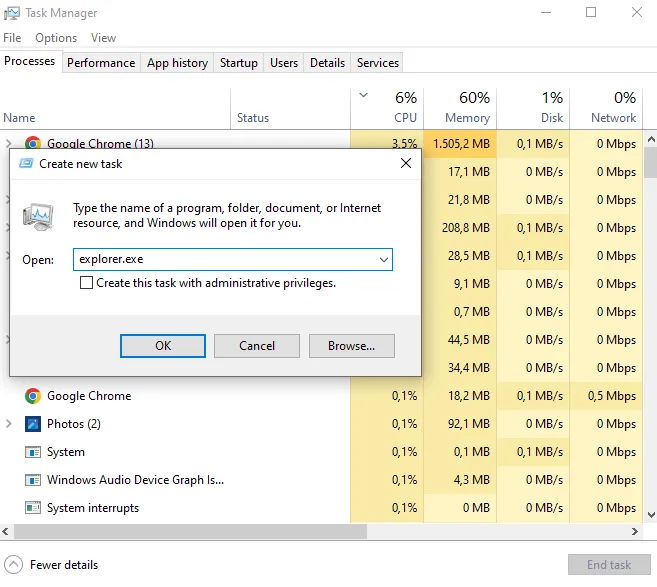Click the Task Manager title bar icon
This screenshot has height=587, width=657.
(11, 13)
